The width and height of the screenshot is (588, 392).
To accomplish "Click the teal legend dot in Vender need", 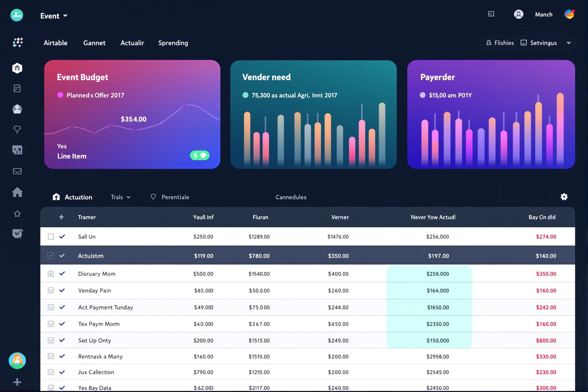I will pos(245,95).
